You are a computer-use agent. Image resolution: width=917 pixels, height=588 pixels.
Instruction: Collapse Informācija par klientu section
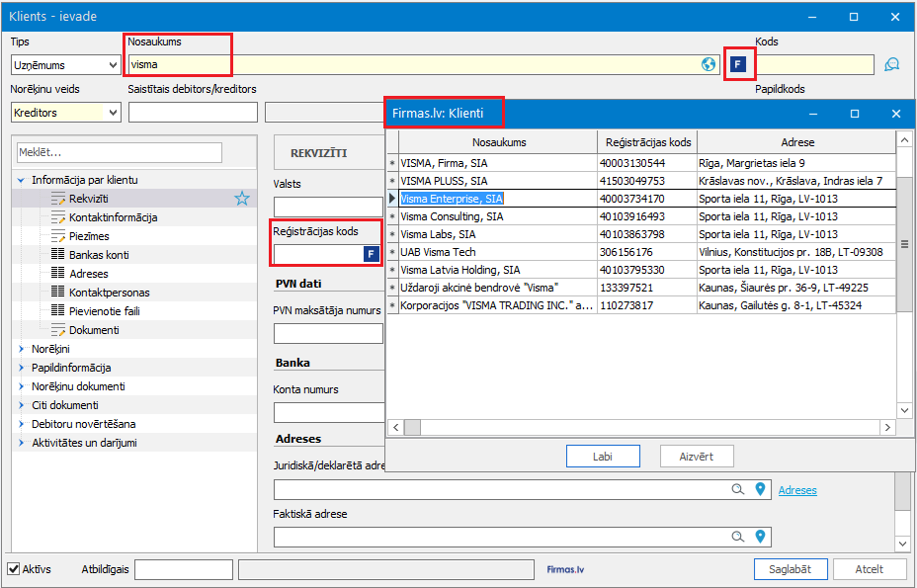[x=22, y=180]
